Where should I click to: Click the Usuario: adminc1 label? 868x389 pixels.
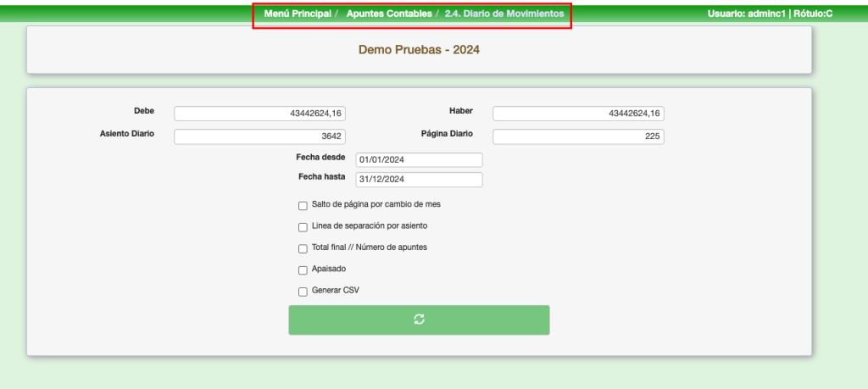pos(746,14)
